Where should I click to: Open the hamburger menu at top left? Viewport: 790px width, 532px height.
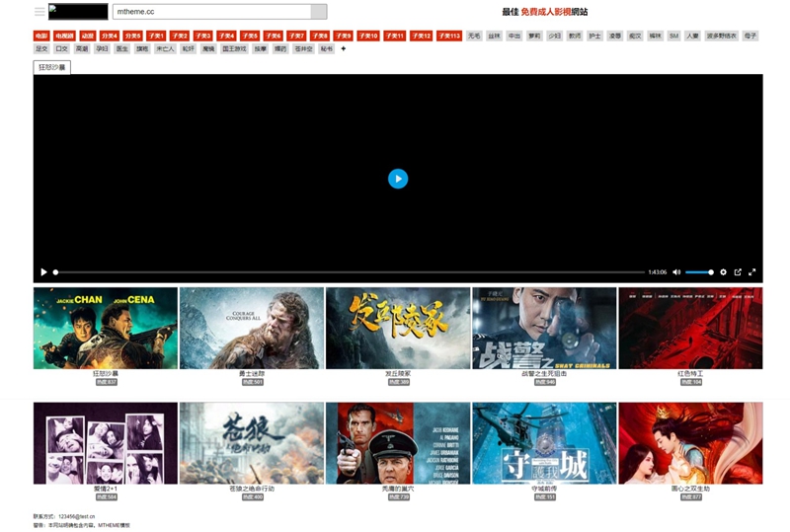pos(39,12)
